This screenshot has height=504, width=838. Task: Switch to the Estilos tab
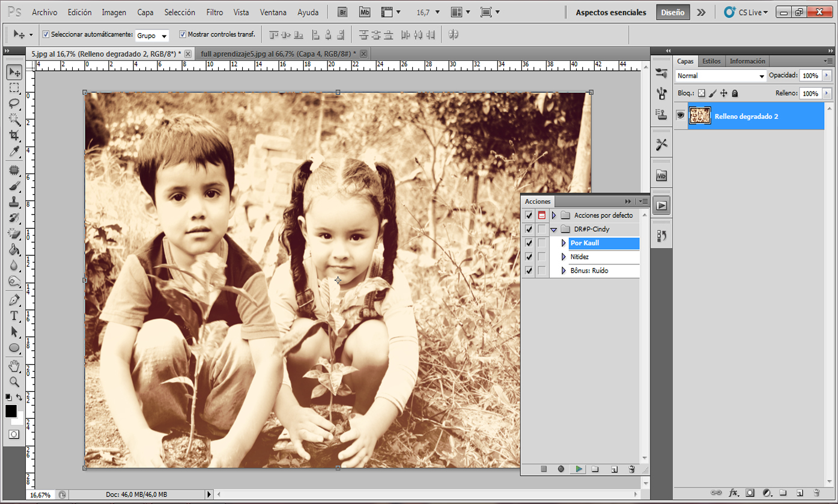(711, 61)
